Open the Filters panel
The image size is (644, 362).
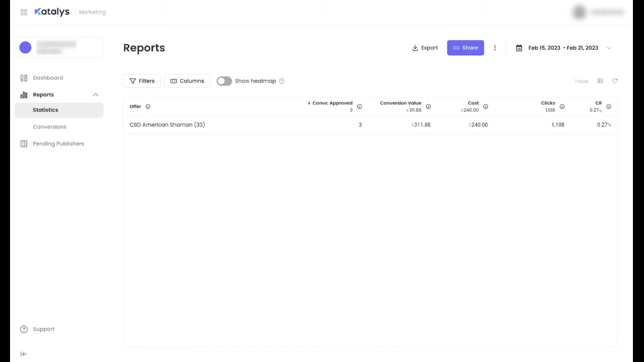click(x=142, y=81)
